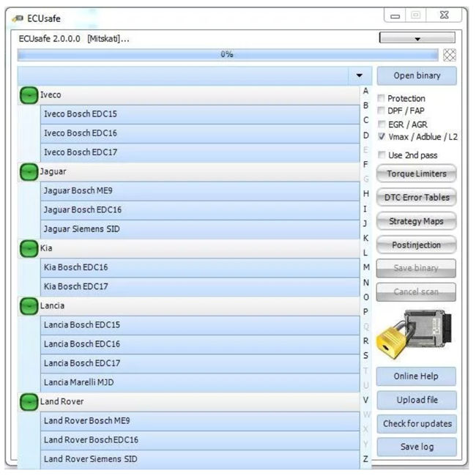Select Land Rover Siemens SID
This screenshot has width=476, height=476.
(x=200, y=459)
